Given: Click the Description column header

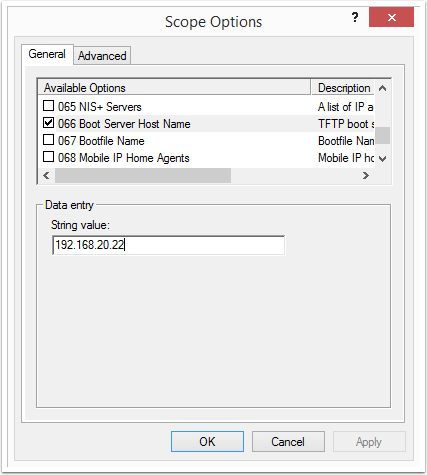Looking at the screenshot, I should click(343, 88).
